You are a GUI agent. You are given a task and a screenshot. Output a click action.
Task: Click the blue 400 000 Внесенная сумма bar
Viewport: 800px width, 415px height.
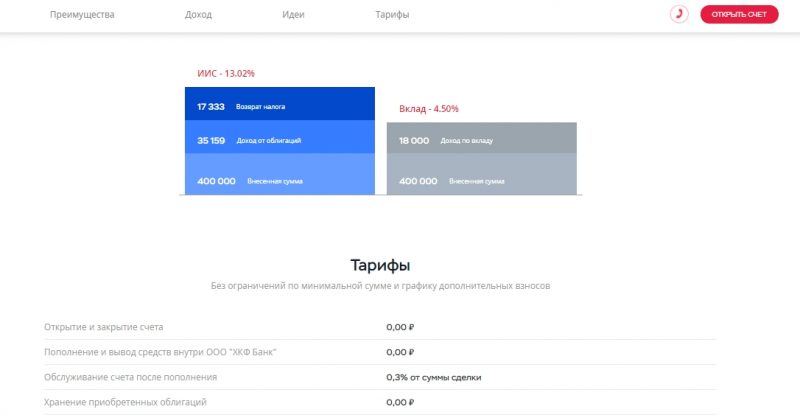pyautogui.click(x=280, y=174)
